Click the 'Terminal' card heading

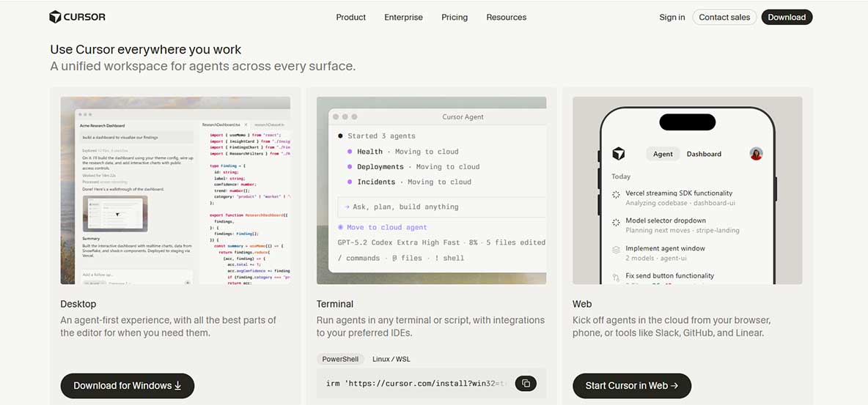[x=335, y=304]
